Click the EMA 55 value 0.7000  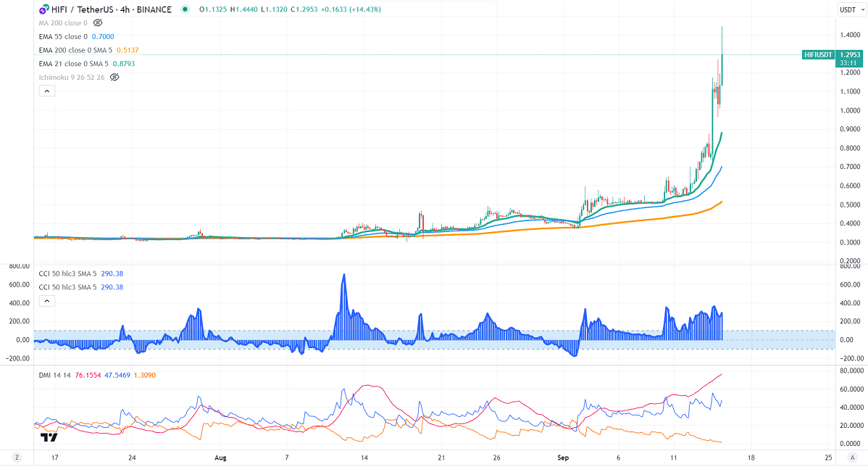coord(103,36)
